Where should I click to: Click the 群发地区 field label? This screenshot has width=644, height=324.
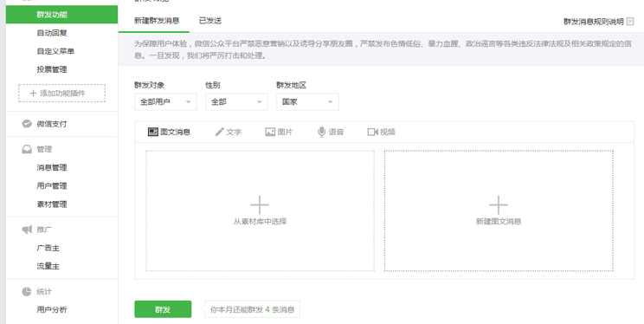pyautogui.click(x=292, y=85)
